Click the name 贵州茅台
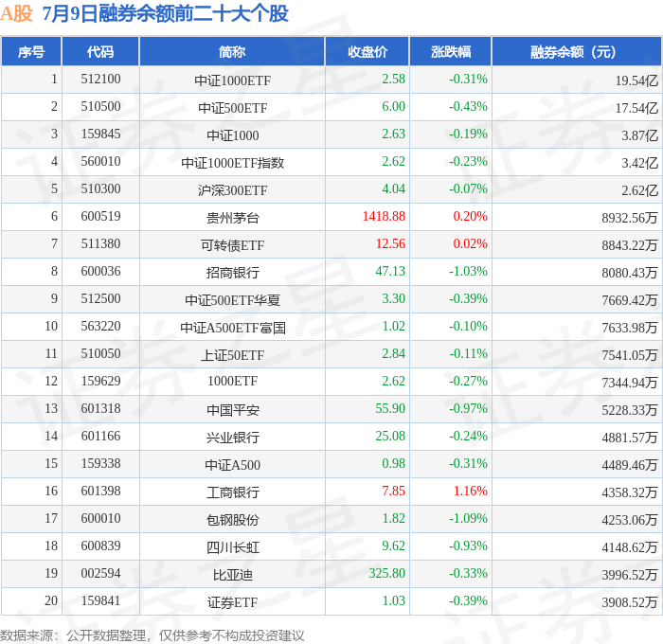Viewport: 663px width, 644px height. [233, 218]
